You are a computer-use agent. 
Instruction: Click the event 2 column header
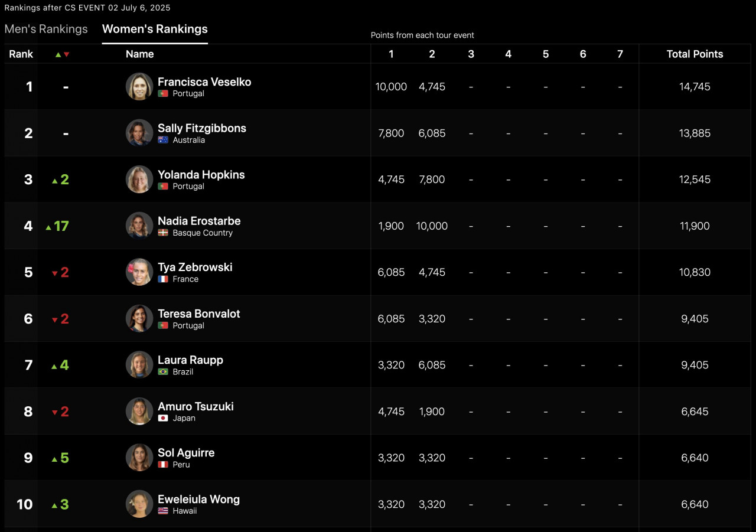[432, 54]
